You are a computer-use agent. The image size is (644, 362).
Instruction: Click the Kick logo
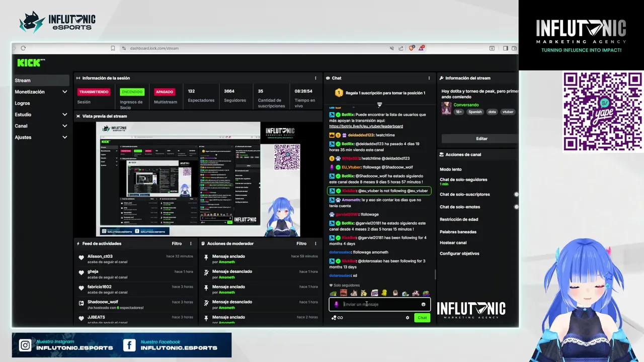31,63
